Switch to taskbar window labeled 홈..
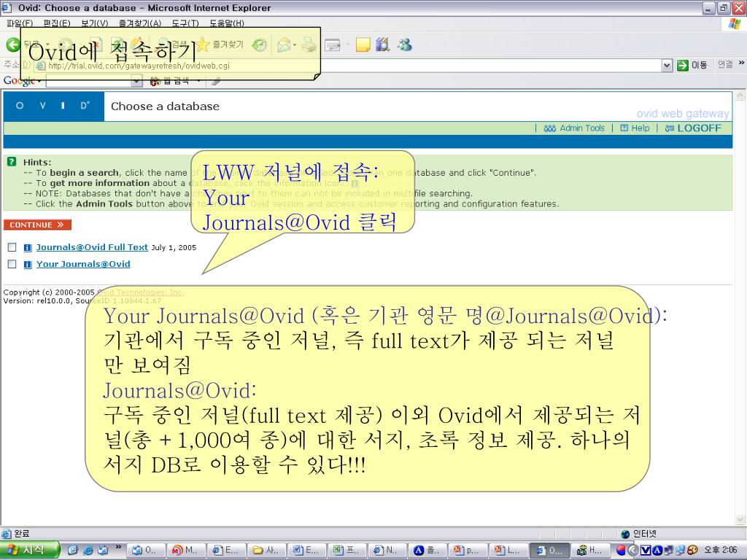The width and height of the screenshot is (747, 560). click(x=428, y=550)
